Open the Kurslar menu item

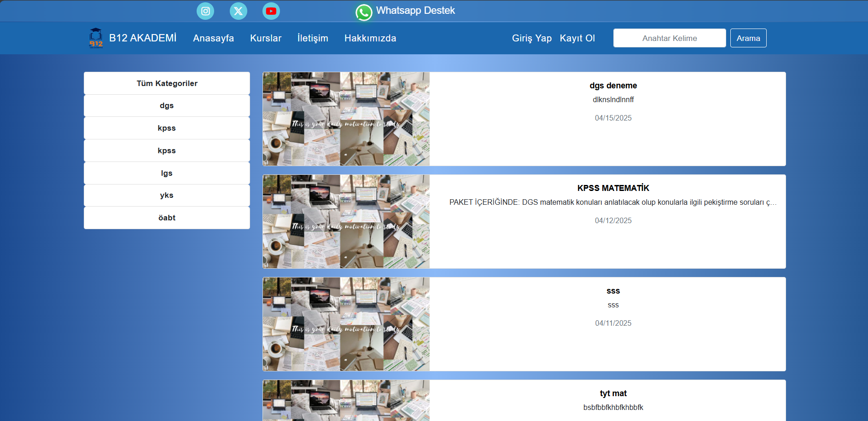(266, 38)
